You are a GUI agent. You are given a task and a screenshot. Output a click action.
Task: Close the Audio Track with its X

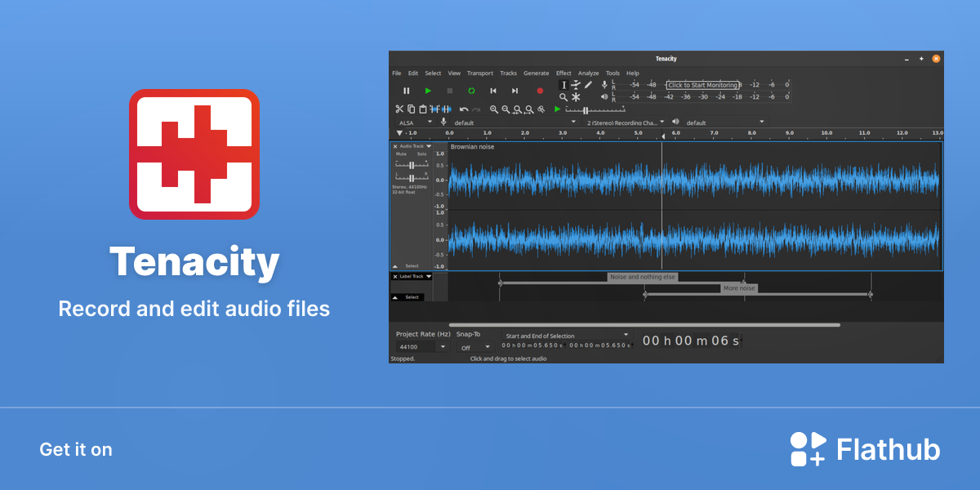click(x=395, y=146)
